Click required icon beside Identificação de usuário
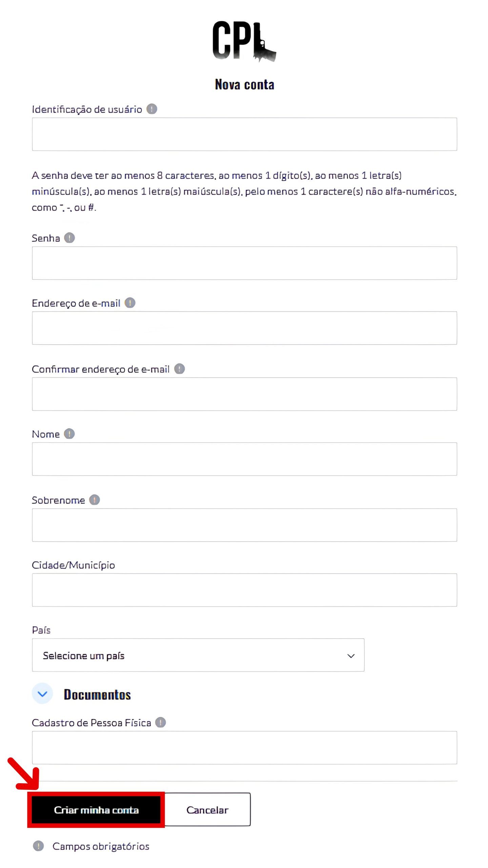488x868 pixels. tap(151, 109)
